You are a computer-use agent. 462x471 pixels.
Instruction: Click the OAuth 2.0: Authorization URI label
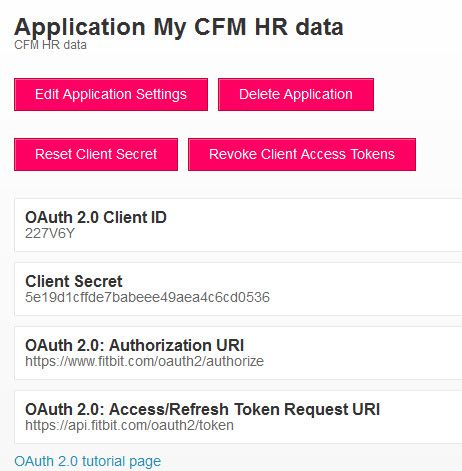(x=135, y=345)
